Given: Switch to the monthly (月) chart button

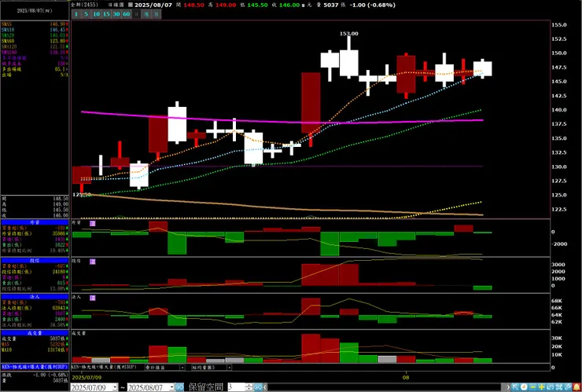Looking at the screenshot, I should pyautogui.click(x=157, y=14).
